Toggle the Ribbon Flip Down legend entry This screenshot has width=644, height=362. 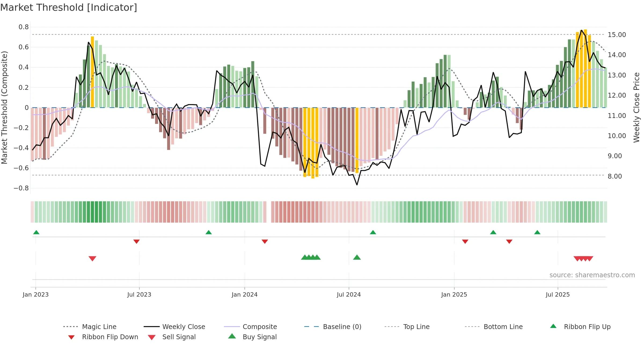(103, 337)
